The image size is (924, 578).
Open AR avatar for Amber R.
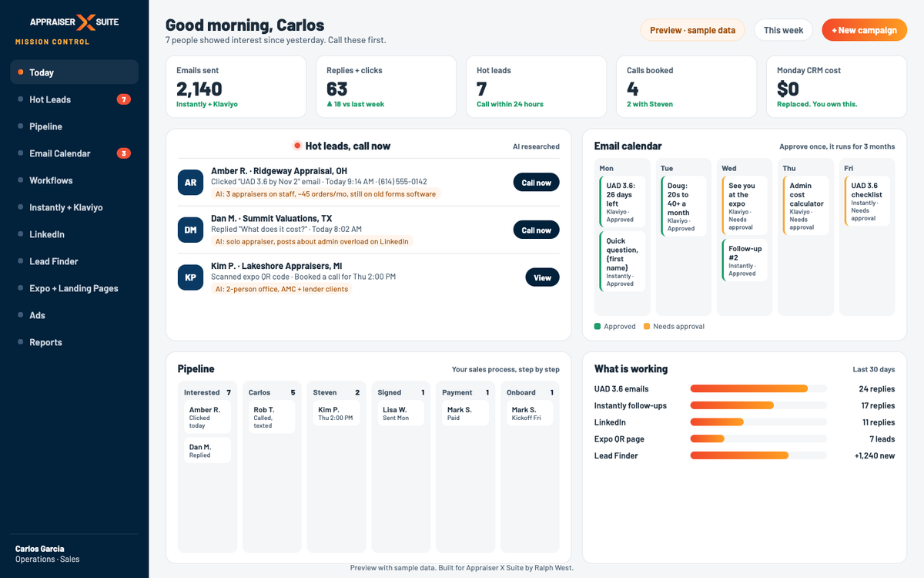[190, 183]
